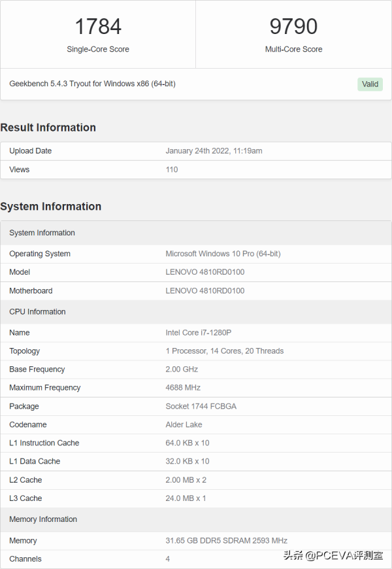Click the Maximum Frequency label
392x569 pixels.
coord(45,388)
